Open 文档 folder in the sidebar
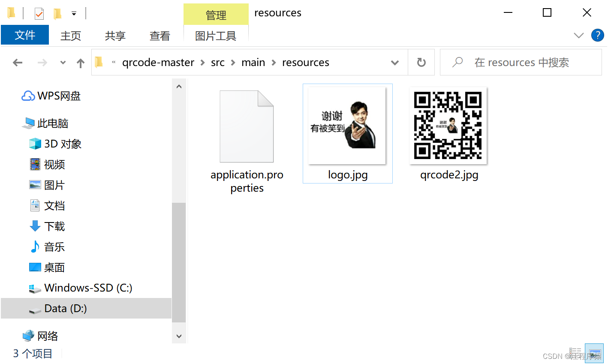Screen dimensions: 608x364 (54, 206)
